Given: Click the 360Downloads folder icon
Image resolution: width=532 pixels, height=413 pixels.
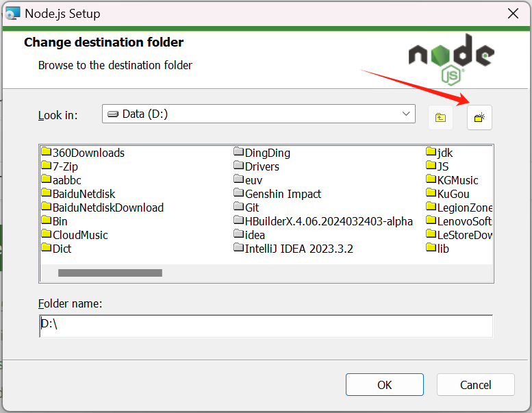Looking at the screenshot, I should pos(47,151).
